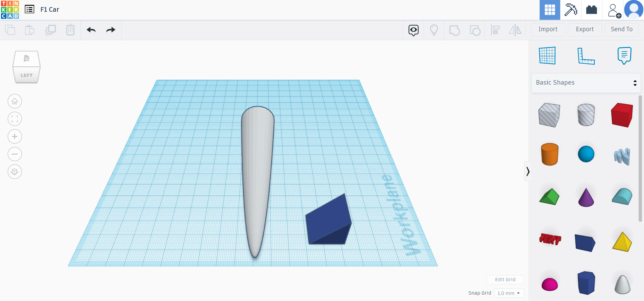
Task: Select the orange Cylinder shape
Action: coord(550,154)
